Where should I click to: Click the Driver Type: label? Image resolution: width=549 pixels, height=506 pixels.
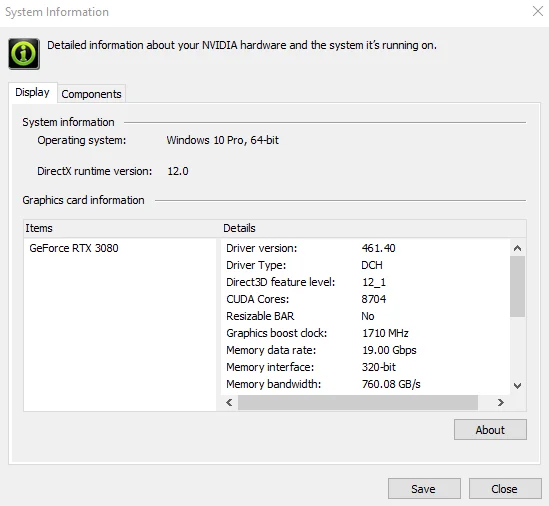pyautogui.click(x=256, y=265)
